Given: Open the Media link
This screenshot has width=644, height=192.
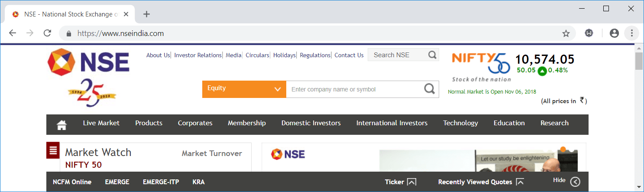Looking at the screenshot, I should [x=233, y=55].
